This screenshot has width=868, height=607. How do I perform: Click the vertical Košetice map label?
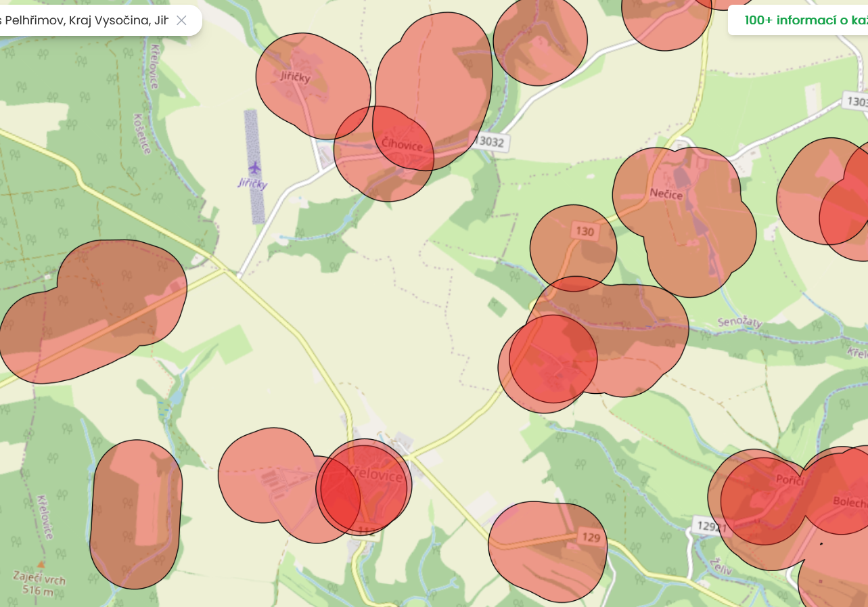coord(143,133)
